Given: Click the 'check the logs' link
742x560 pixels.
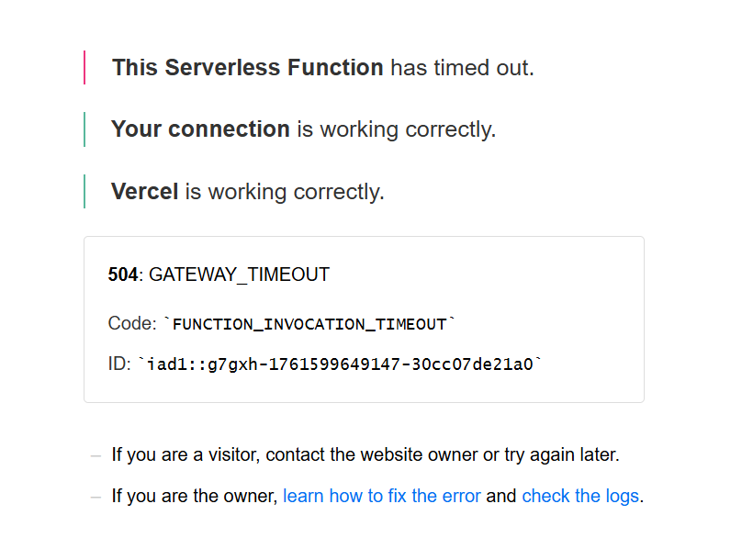Looking at the screenshot, I should tap(579, 497).
